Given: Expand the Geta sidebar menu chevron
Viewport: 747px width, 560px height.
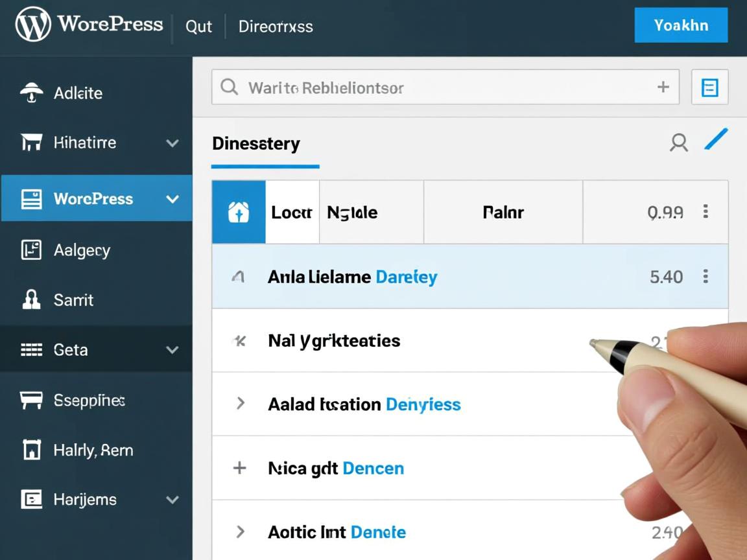Looking at the screenshot, I should [172, 350].
